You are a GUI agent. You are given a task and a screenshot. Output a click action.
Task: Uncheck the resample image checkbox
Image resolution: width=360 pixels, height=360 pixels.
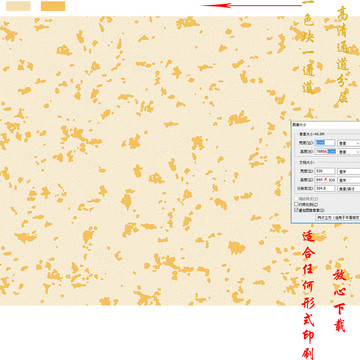[x=296, y=210]
